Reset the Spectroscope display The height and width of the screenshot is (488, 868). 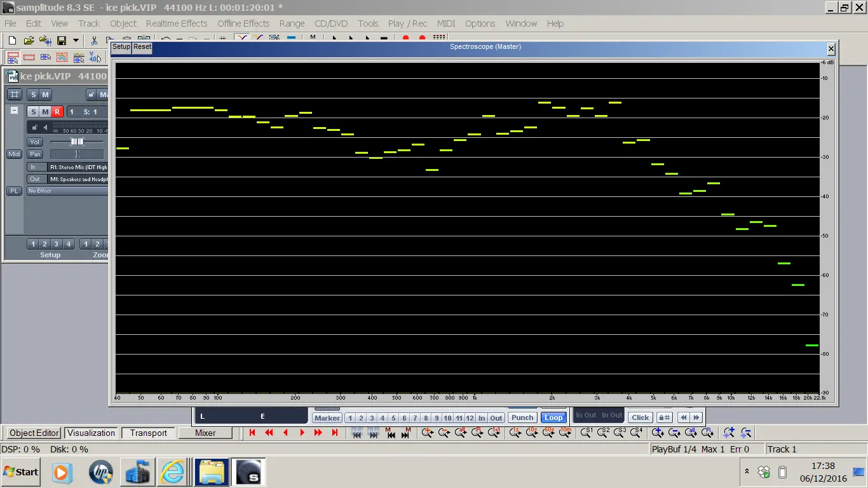click(142, 47)
